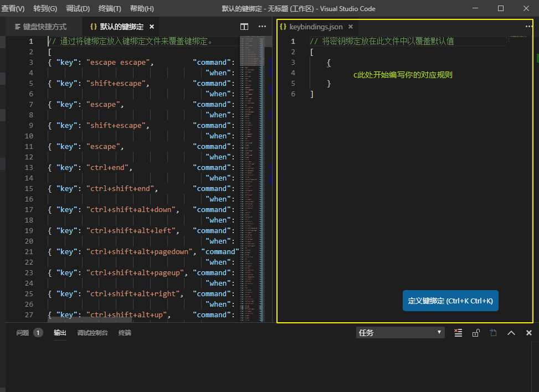The width and height of the screenshot is (539, 392).
Task: Clear output with the clear list icon
Action: click(x=458, y=333)
